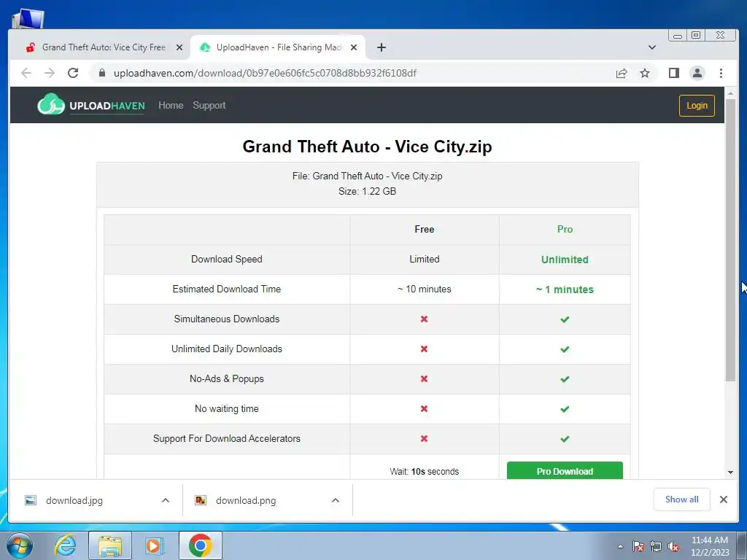Open Chrome three-dot menu
The width and height of the screenshot is (747, 560).
(721, 73)
